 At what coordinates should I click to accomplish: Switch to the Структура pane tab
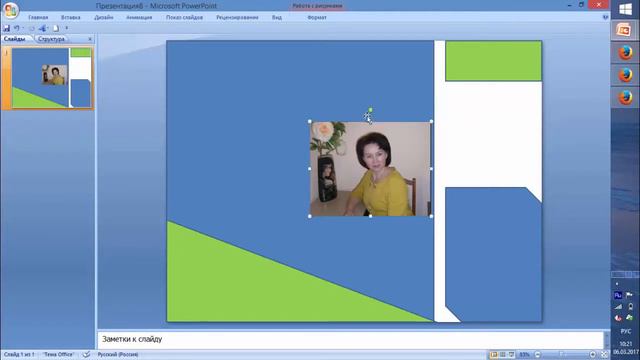(x=51, y=39)
